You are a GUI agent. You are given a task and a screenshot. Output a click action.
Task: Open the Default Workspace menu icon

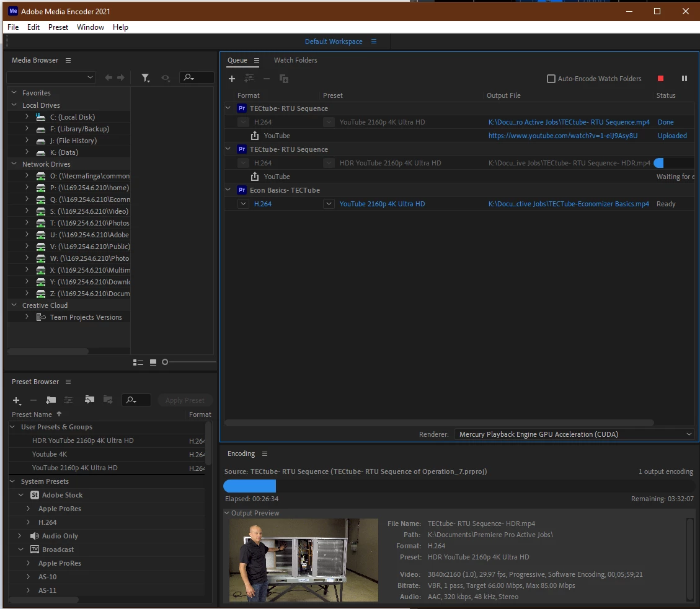tap(374, 42)
